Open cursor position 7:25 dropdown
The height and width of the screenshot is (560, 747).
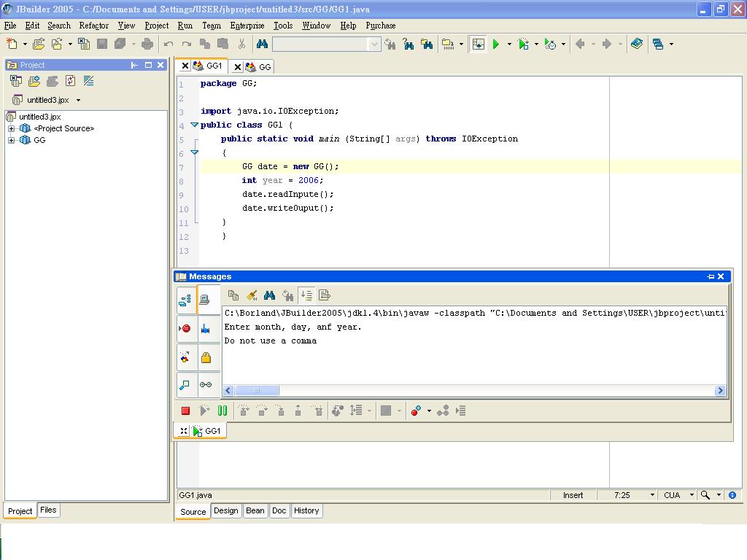click(x=652, y=495)
